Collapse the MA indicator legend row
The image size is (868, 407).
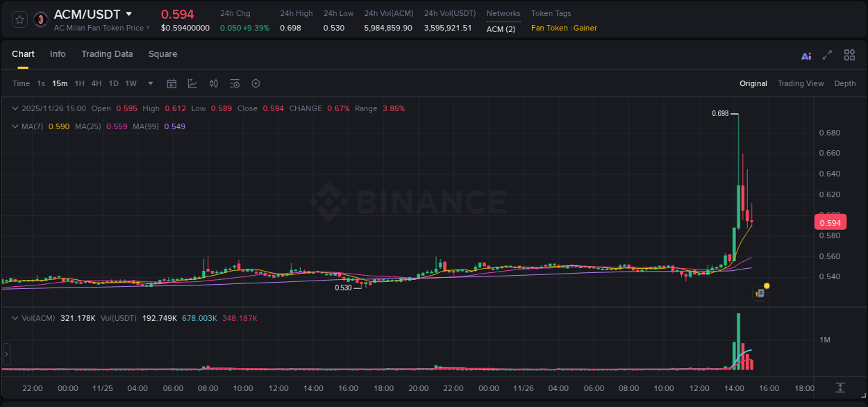tap(14, 126)
